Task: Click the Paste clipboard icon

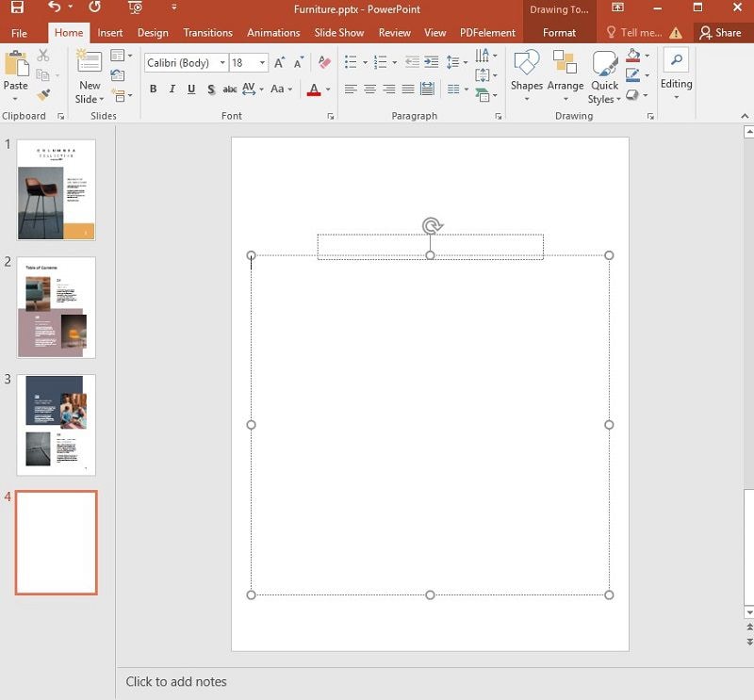Action: pyautogui.click(x=16, y=63)
